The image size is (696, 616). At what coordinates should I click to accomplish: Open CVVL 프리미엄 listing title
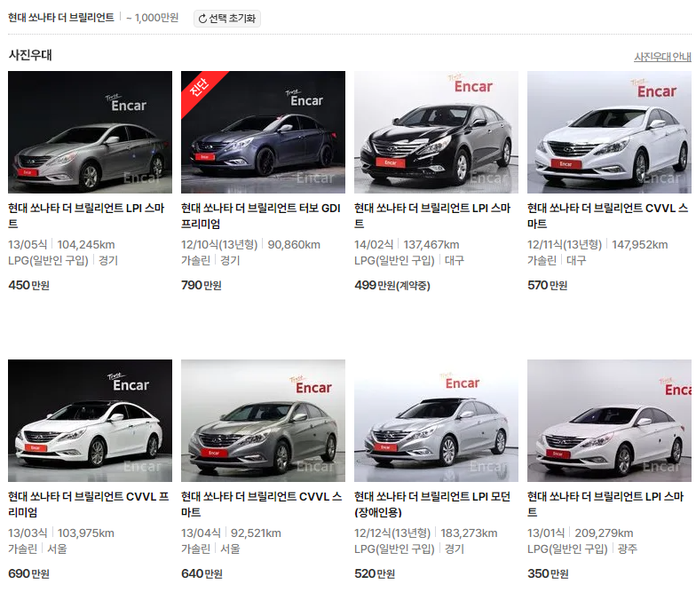[89, 504]
